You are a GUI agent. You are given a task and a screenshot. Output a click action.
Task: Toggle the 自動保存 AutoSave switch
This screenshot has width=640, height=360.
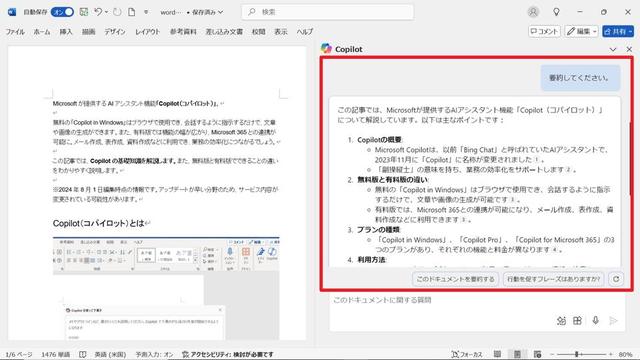(x=62, y=12)
